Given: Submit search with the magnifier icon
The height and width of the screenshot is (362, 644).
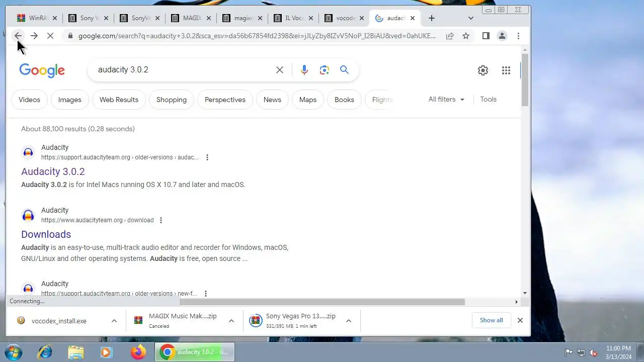Looking at the screenshot, I should [344, 70].
